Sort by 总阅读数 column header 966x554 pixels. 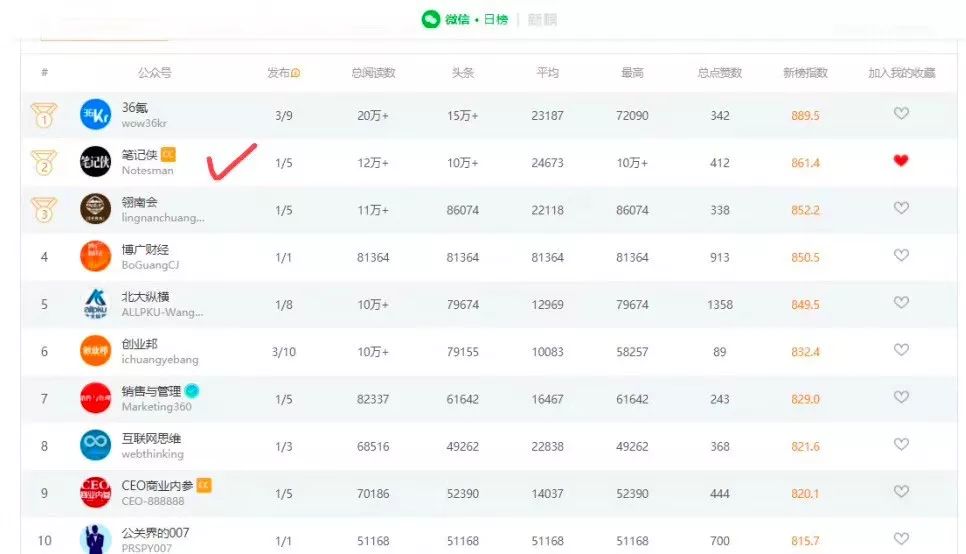(x=373, y=73)
